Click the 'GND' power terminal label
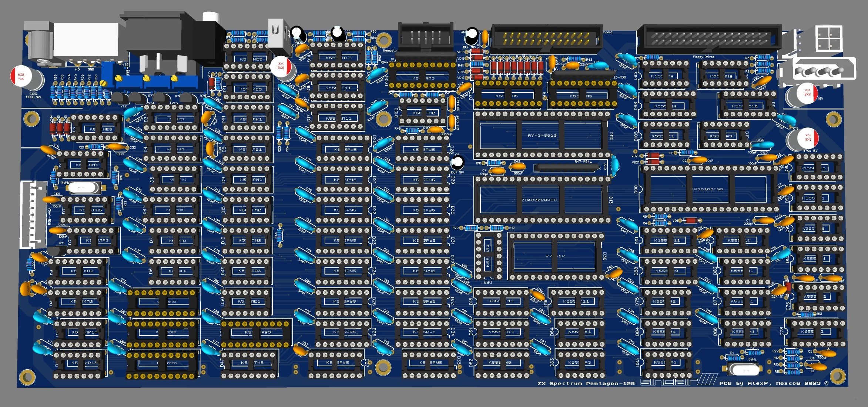This screenshot has width=868, height=407. click(91, 69)
